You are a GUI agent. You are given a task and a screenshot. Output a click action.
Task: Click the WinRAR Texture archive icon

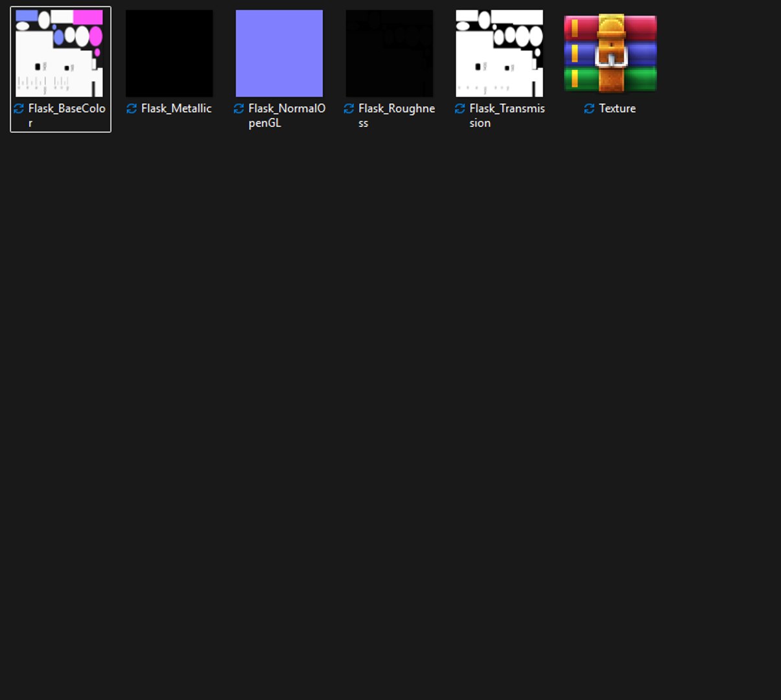click(x=610, y=53)
